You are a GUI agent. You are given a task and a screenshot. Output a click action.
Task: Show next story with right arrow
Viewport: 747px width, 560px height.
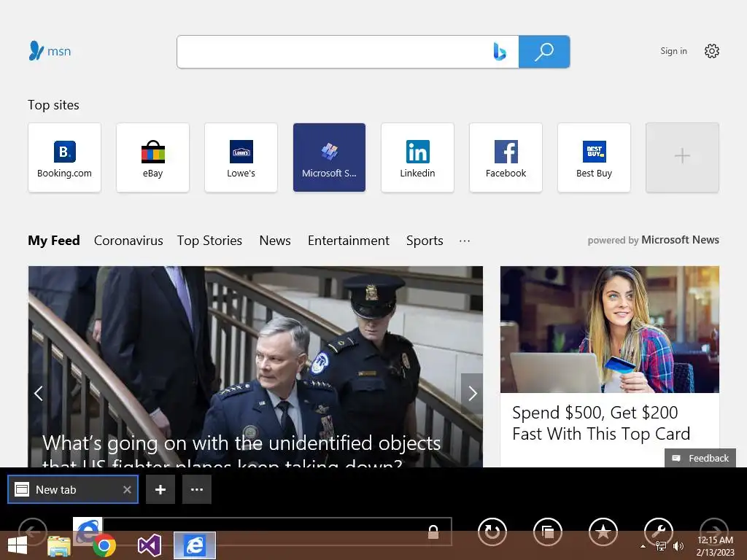point(472,393)
